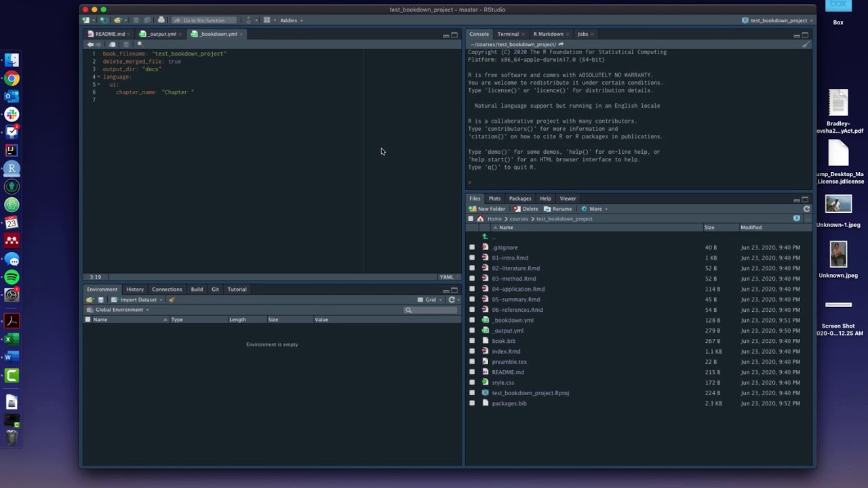Image resolution: width=868 pixels, height=488 pixels.
Task: Click the New Folder button
Action: pyautogui.click(x=488, y=209)
